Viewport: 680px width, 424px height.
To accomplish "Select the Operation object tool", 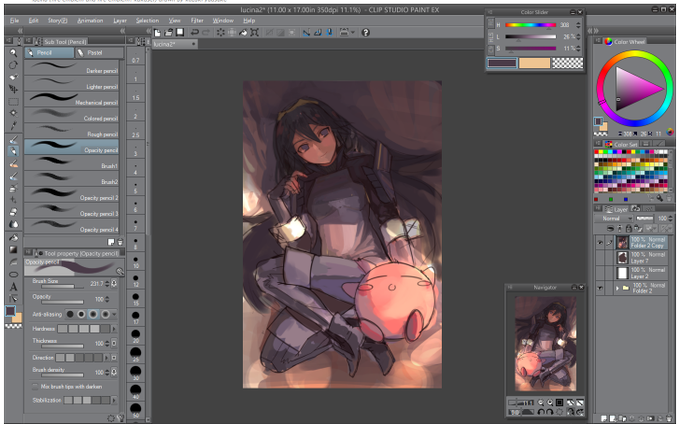I will [13, 77].
